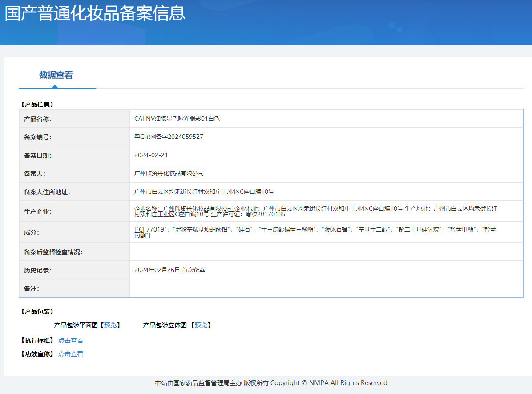Viewport: 532px width, 394px height.
Task: Click the 备案后监督检查情况 row label
Action: tap(53, 252)
